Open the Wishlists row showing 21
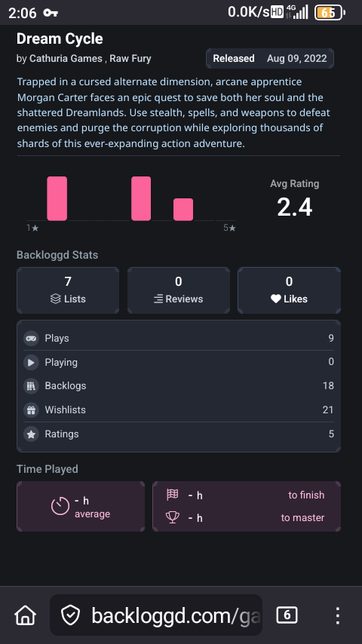Screen dimensions: 362x644 179,410
